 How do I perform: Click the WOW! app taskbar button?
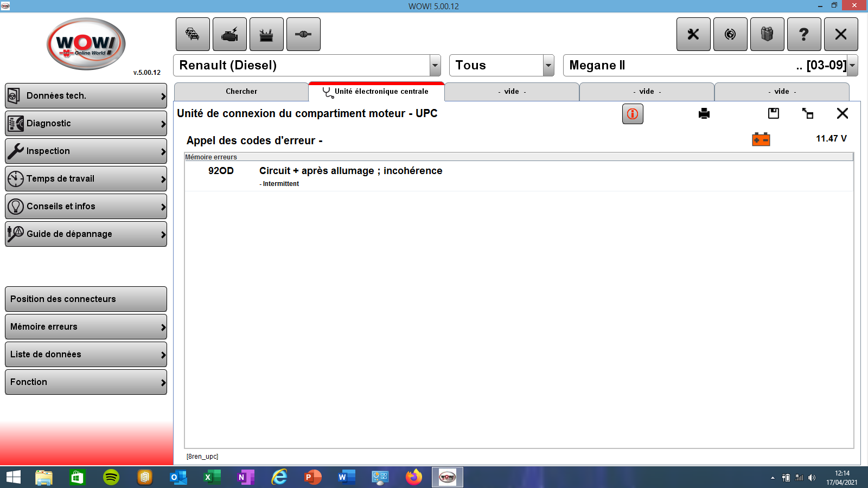pos(448,477)
